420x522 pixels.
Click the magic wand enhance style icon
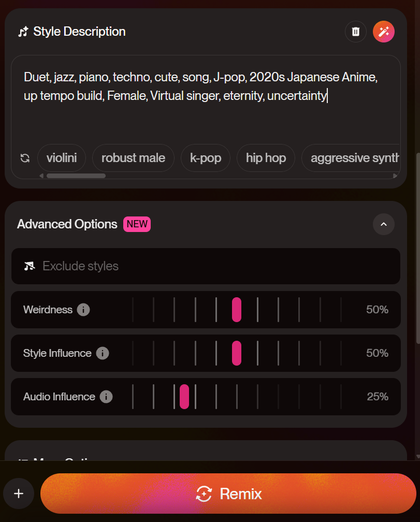pos(384,32)
